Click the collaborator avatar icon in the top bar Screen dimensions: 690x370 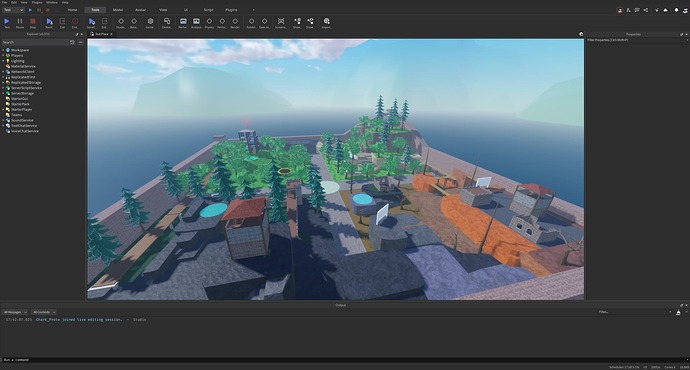click(x=620, y=10)
